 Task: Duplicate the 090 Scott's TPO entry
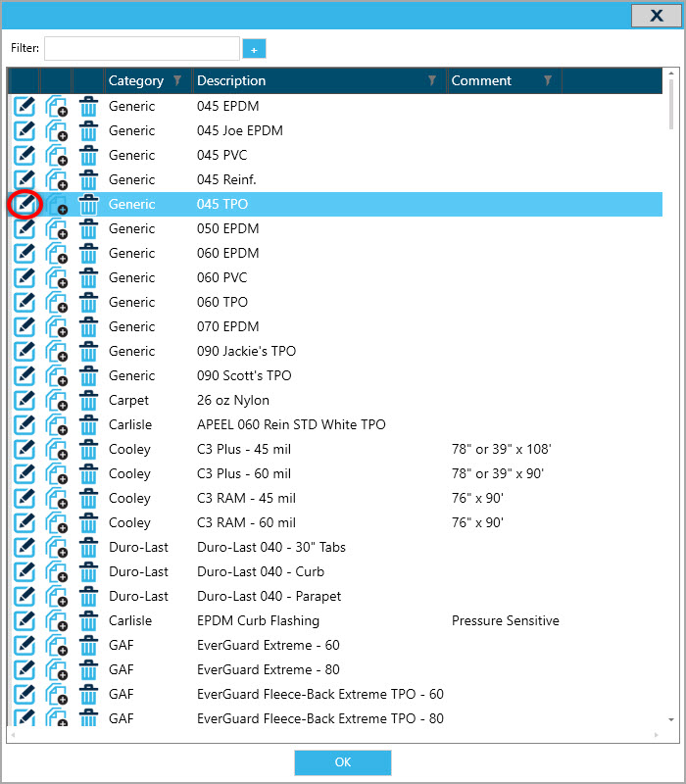(57, 375)
